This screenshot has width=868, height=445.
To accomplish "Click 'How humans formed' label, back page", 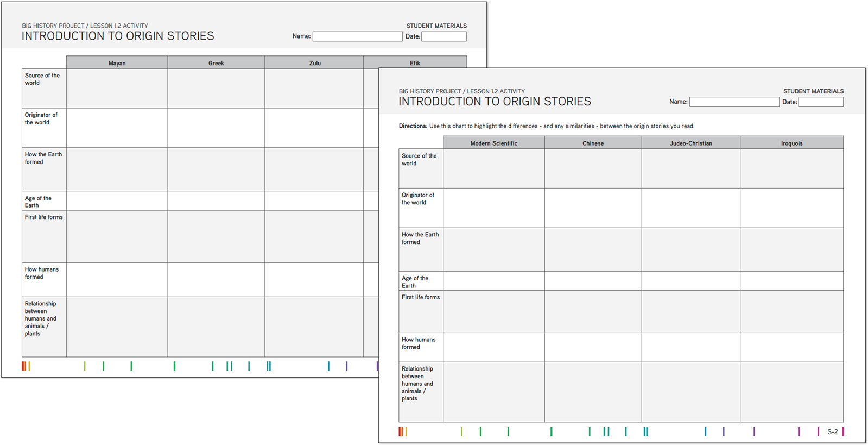I will [41, 273].
